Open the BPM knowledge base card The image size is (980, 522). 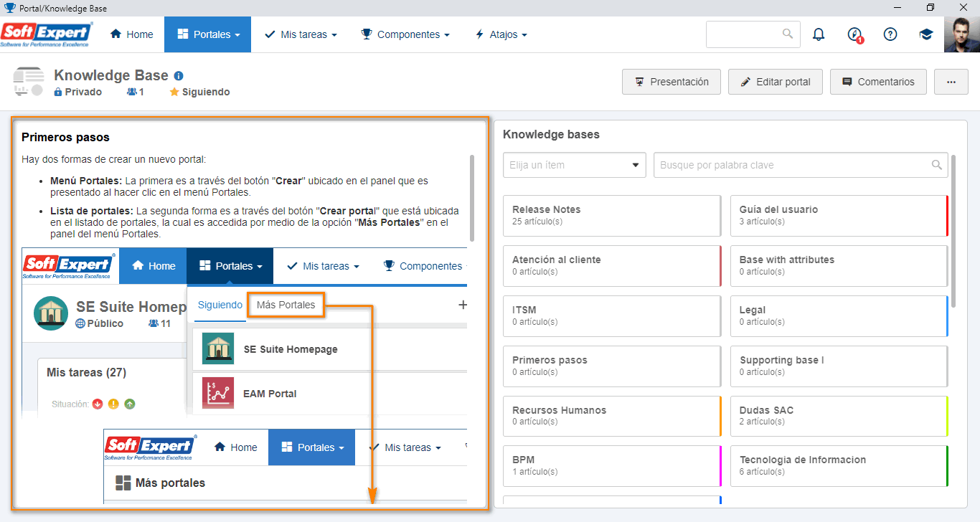pos(612,466)
